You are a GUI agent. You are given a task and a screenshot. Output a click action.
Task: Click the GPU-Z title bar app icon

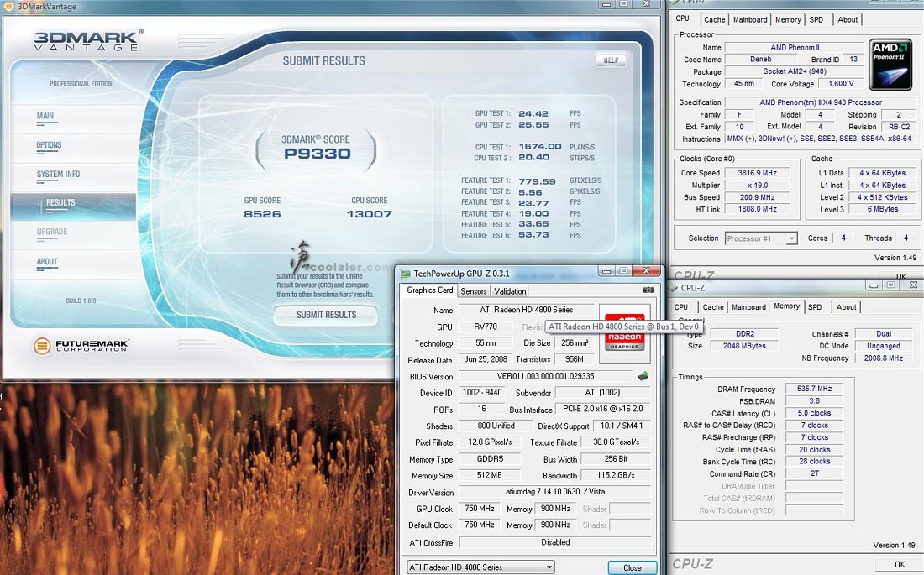[x=406, y=274]
